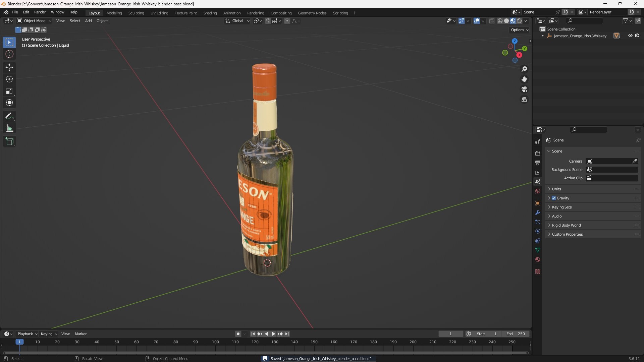Play the animation forward

(x=273, y=334)
